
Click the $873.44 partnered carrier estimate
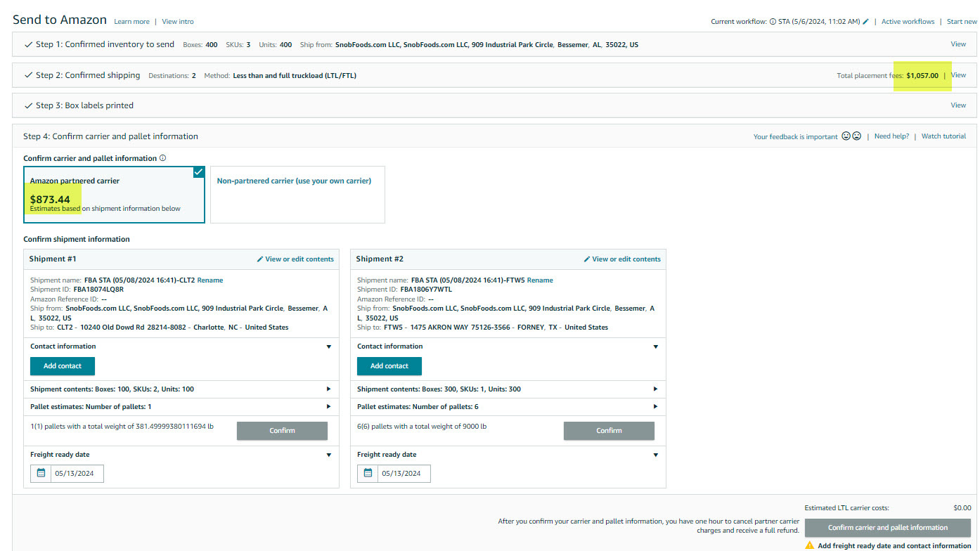[x=50, y=200]
